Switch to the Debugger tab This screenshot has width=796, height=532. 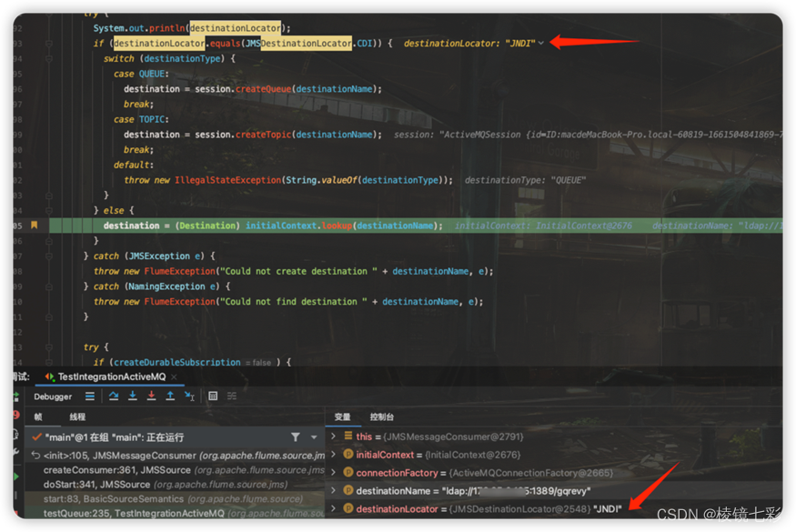point(53,396)
